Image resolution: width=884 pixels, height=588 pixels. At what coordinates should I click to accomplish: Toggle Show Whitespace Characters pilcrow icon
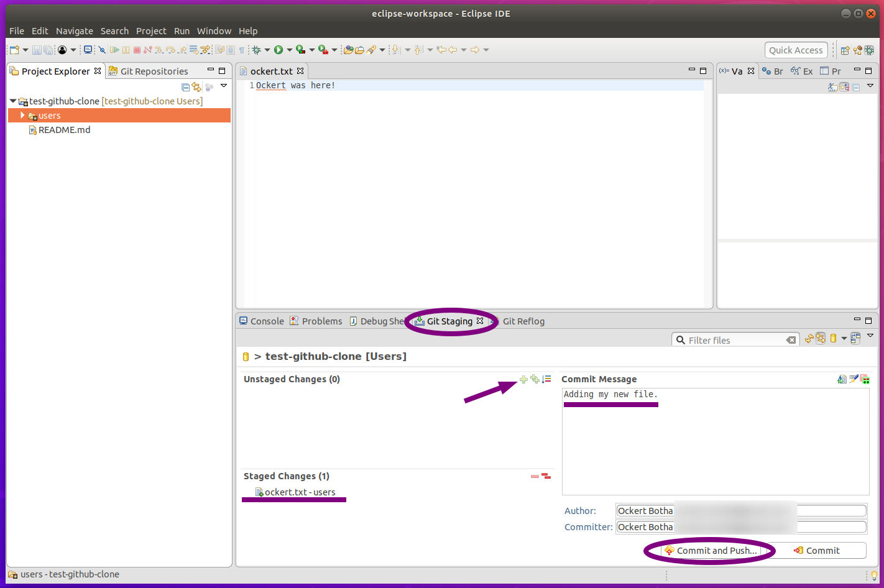pyautogui.click(x=242, y=50)
